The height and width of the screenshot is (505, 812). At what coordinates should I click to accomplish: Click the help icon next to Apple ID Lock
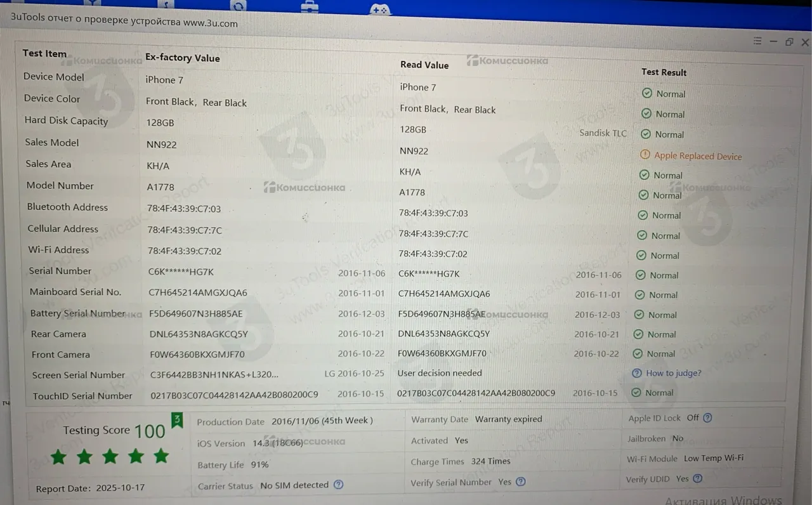(707, 418)
